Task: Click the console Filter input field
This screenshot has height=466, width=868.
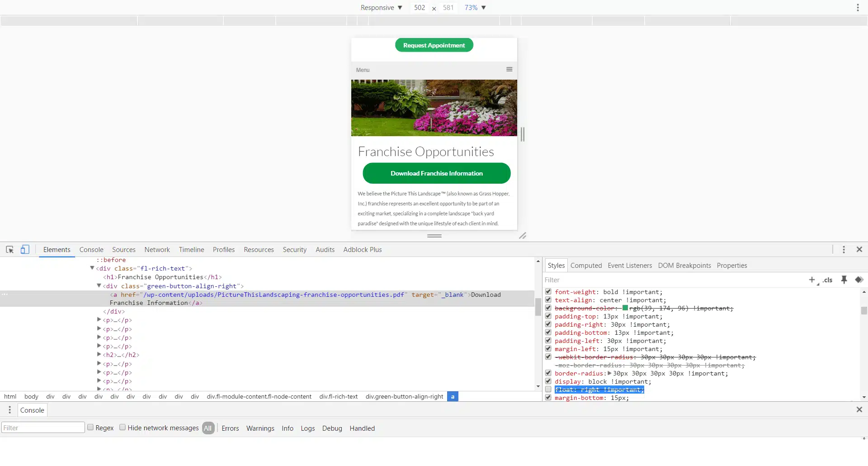Action: tap(43, 428)
